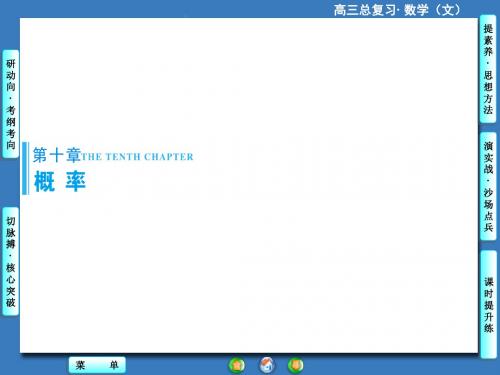Click the blue vertical accent bar beside title
Screen dimensions: 500x375
click(x=25, y=168)
